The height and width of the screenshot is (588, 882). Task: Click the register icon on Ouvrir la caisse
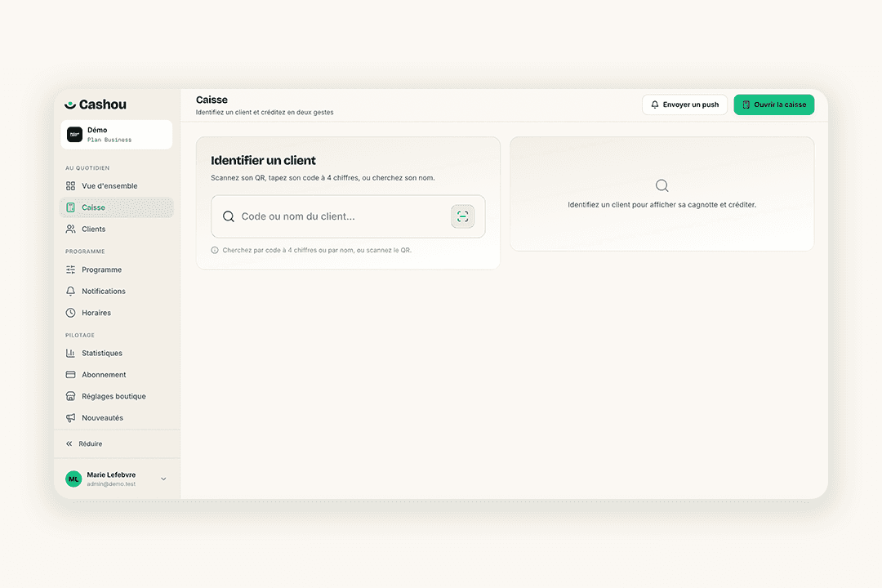pyautogui.click(x=746, y=105)
